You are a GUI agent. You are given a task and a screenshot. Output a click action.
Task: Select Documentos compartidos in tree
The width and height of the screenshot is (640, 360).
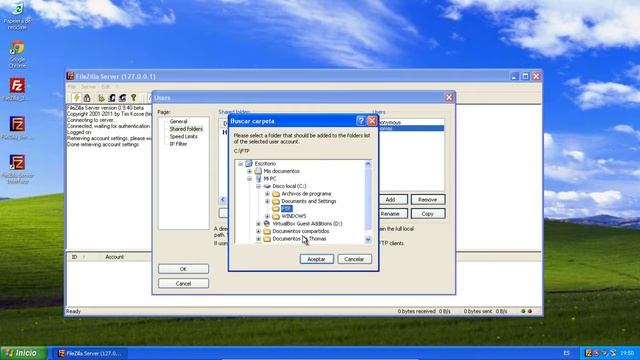[301, 231]
